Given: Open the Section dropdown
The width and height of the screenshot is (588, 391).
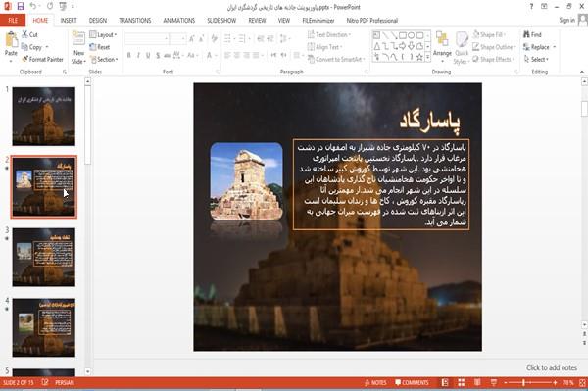Looking at the screenshot, I should coord(104,59).
